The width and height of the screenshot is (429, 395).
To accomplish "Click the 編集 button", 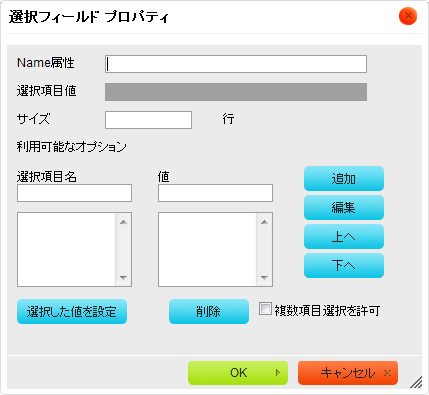I will pos(344,208).
